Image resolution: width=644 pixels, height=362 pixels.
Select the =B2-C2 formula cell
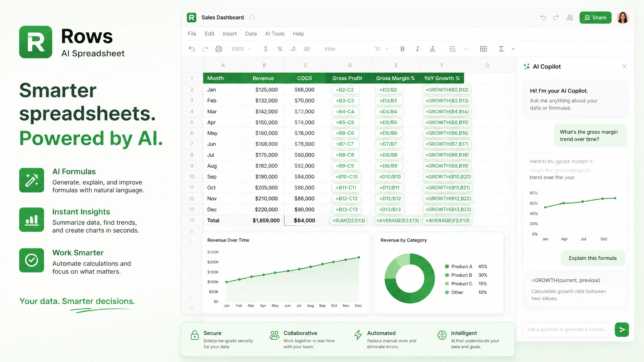tap(345, 90)
